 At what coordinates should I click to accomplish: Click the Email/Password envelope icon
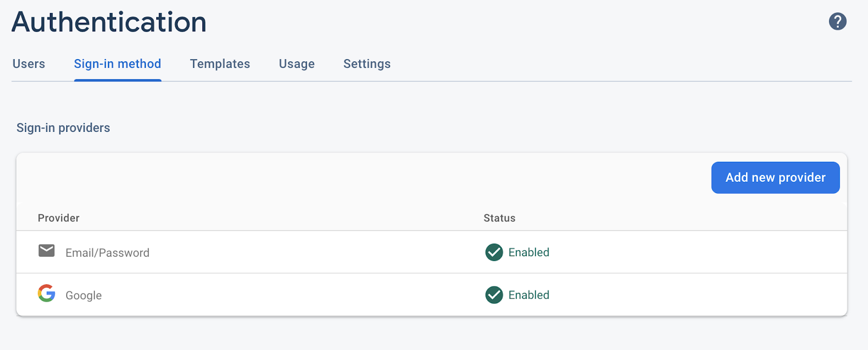tap(47, 251)
